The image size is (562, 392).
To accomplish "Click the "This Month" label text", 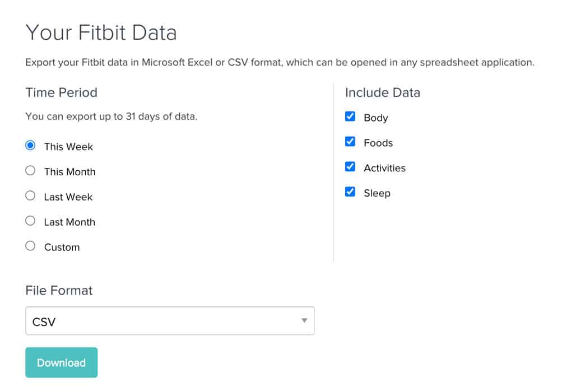I will [x=69, y=172].
